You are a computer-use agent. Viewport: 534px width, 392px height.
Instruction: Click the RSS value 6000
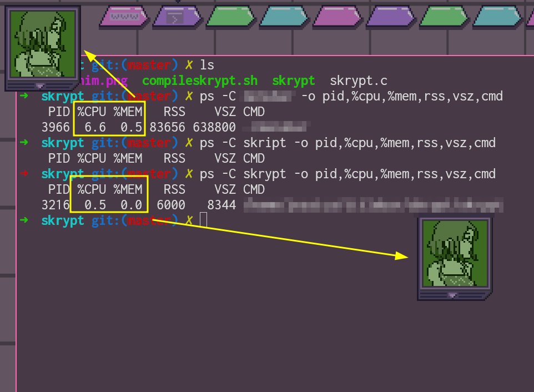(171, 205)
